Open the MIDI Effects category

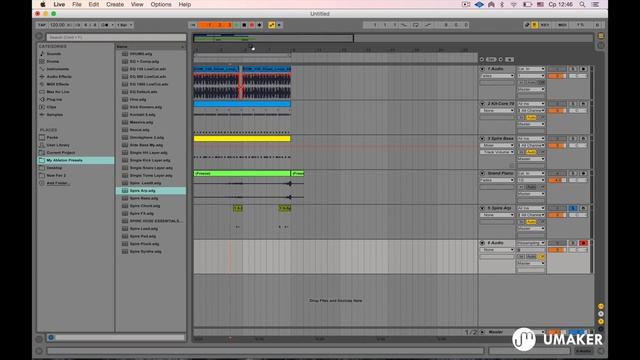[x=58, y=84]
